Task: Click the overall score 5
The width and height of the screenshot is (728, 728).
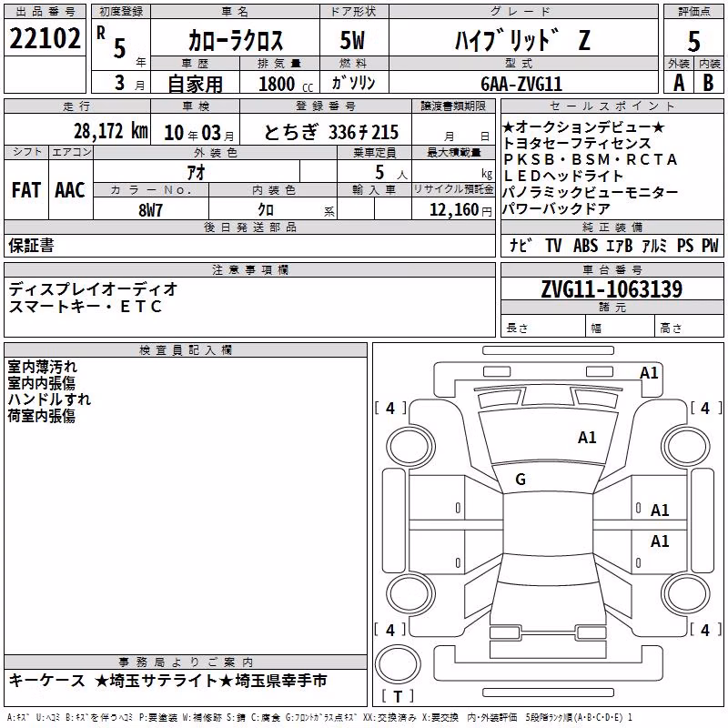Action: point(693,41)
